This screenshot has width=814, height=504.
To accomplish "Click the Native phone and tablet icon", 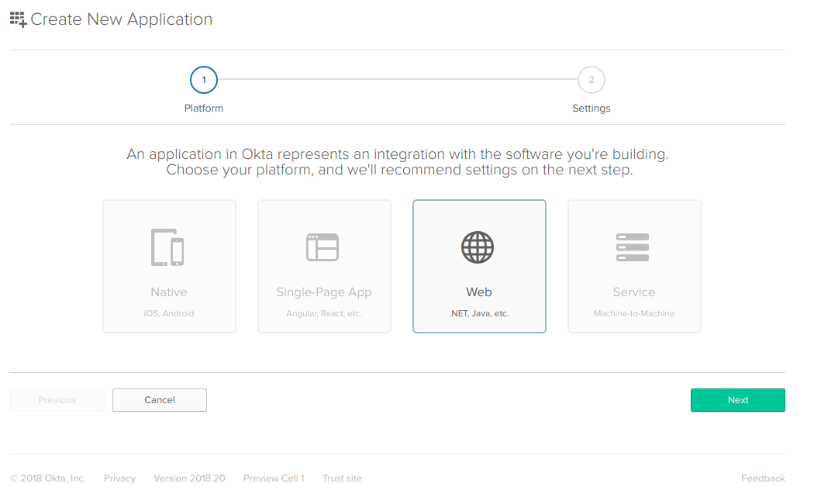I will coord(167,247).
